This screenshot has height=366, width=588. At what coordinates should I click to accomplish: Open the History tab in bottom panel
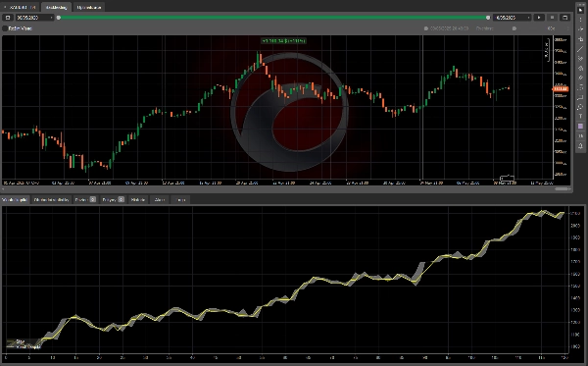tap(138, 200)
